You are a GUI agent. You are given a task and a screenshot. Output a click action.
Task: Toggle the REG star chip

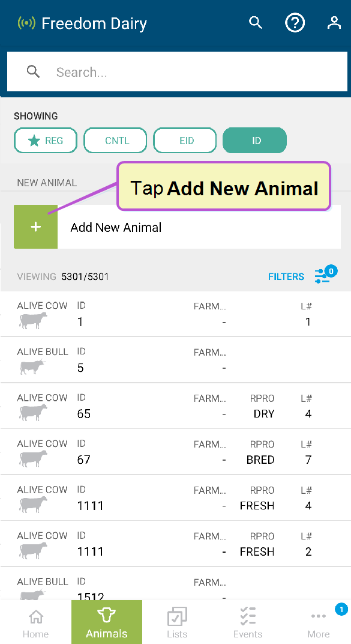click(x=46, y=141)
